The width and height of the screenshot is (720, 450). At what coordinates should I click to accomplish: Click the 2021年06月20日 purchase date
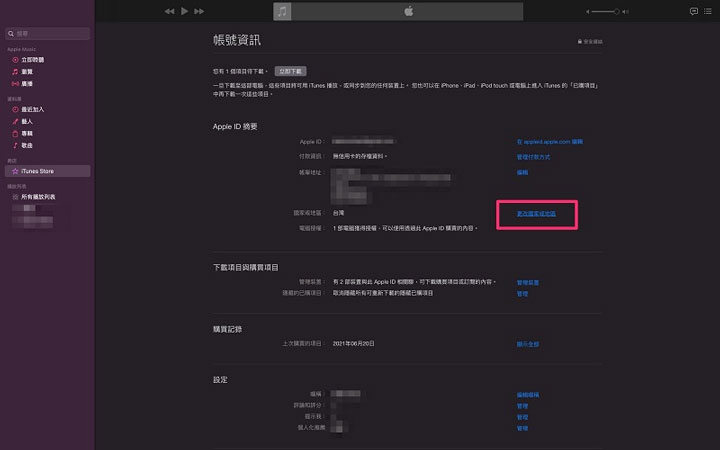point(353,343)
